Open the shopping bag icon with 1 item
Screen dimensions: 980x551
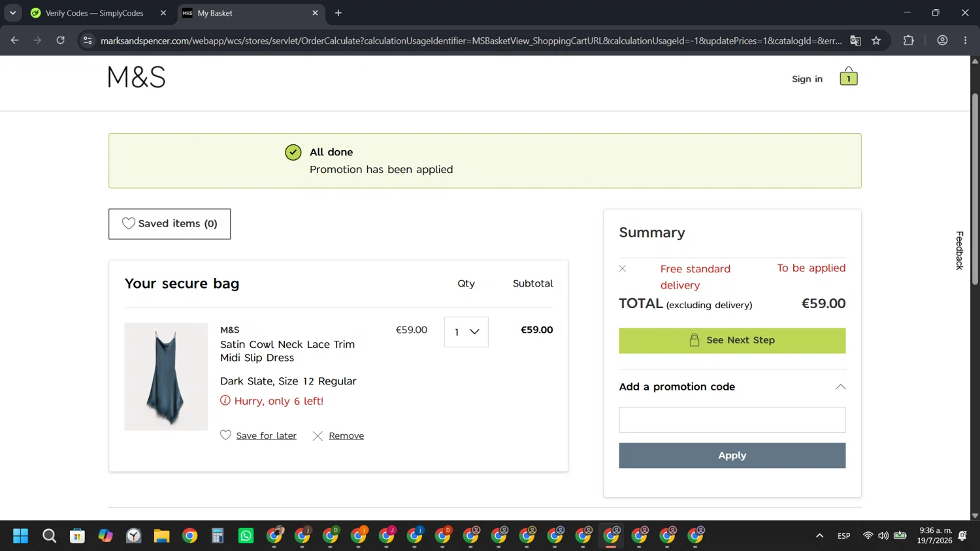point(848,76)
